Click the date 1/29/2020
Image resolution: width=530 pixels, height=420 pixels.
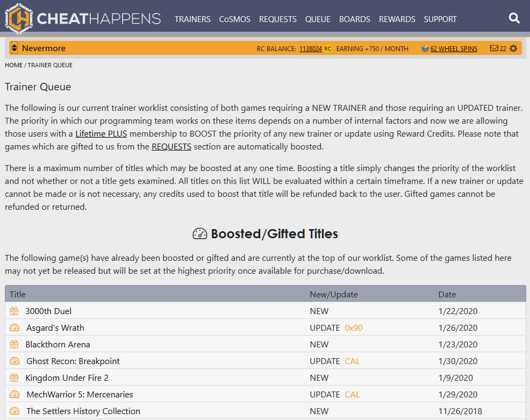pyautogui.click(x=457, y=394)
